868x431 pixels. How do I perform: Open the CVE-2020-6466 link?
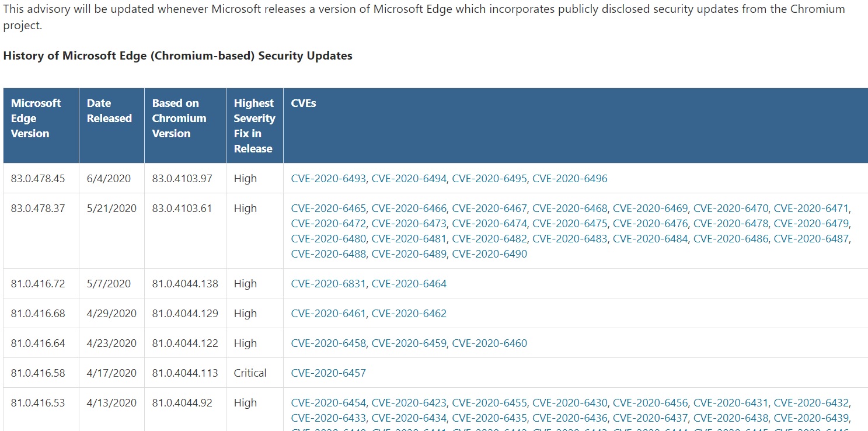tap(409, 208)
